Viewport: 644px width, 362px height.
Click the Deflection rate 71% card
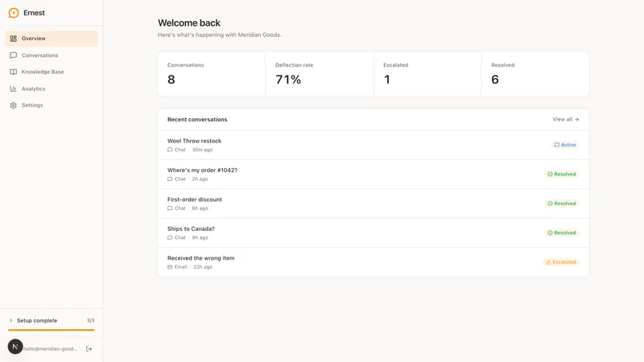click(320, 74)
